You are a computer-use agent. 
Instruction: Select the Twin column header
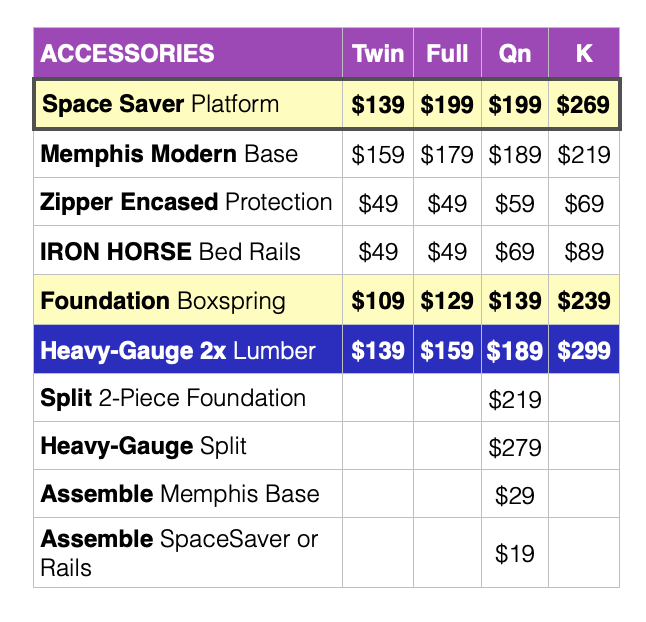point(378,53)
